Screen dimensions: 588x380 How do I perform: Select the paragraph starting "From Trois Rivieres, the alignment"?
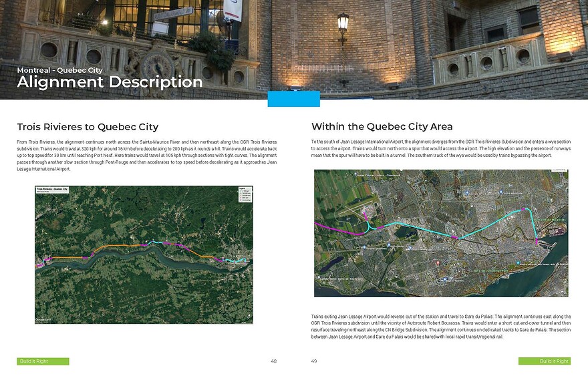[146, 156]
